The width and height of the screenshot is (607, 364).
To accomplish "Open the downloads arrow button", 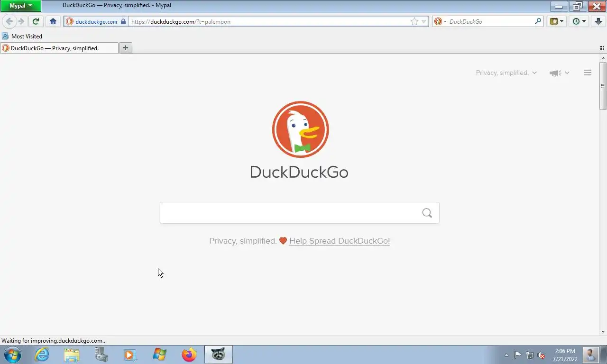I will (x=598, y=21).
